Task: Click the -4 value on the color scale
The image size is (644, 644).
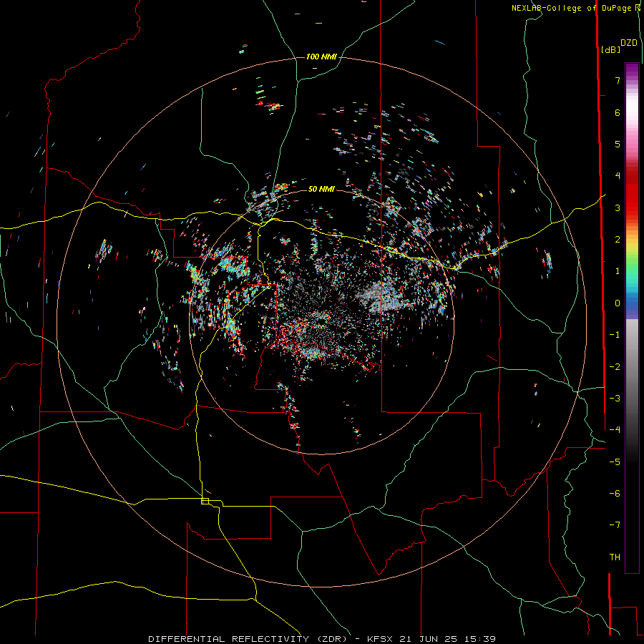Action: [x=615, y=430]
